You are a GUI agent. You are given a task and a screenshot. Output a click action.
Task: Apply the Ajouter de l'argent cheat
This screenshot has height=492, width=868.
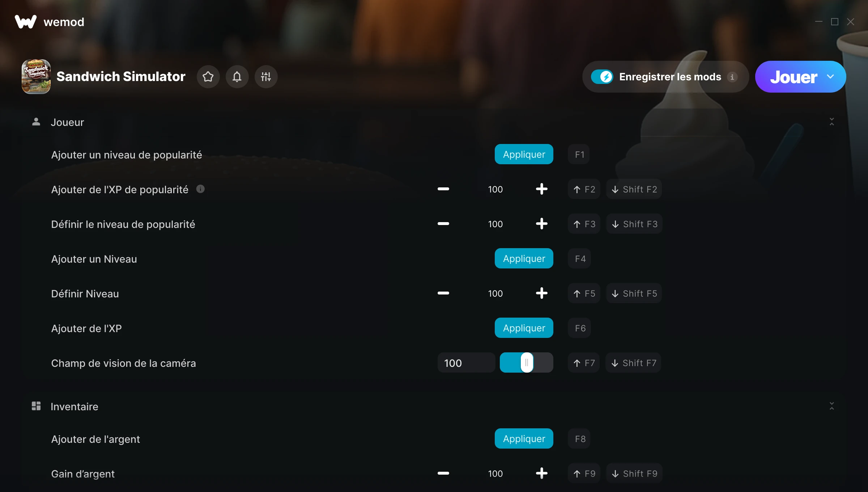pyautogui.click(x=524, y=438)
